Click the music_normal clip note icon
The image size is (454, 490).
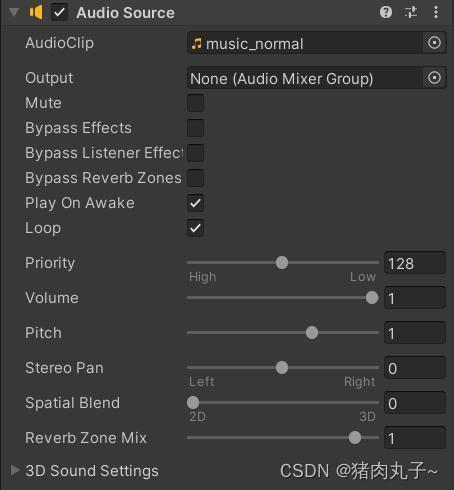pyautogui.click(x=197, y=43)
